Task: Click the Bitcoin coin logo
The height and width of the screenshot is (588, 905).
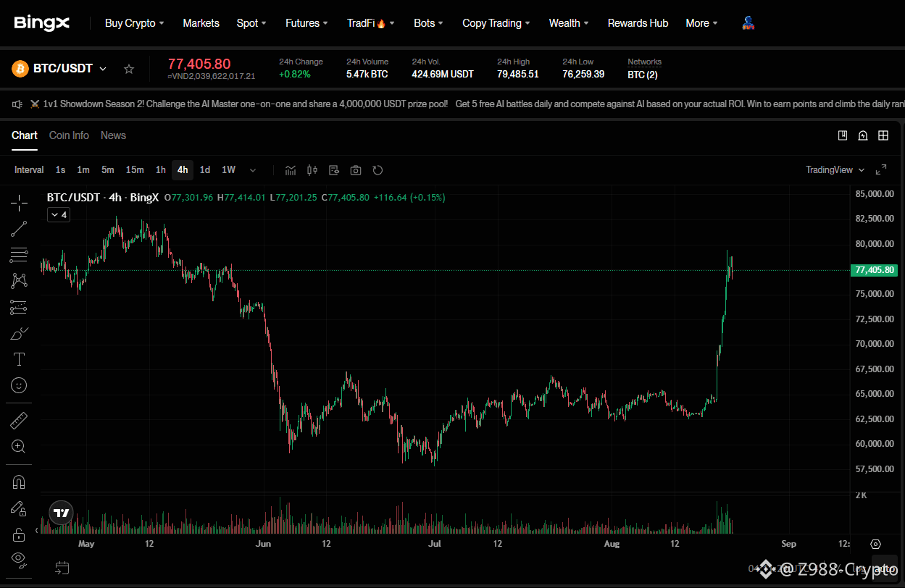Action: [20, 69]
